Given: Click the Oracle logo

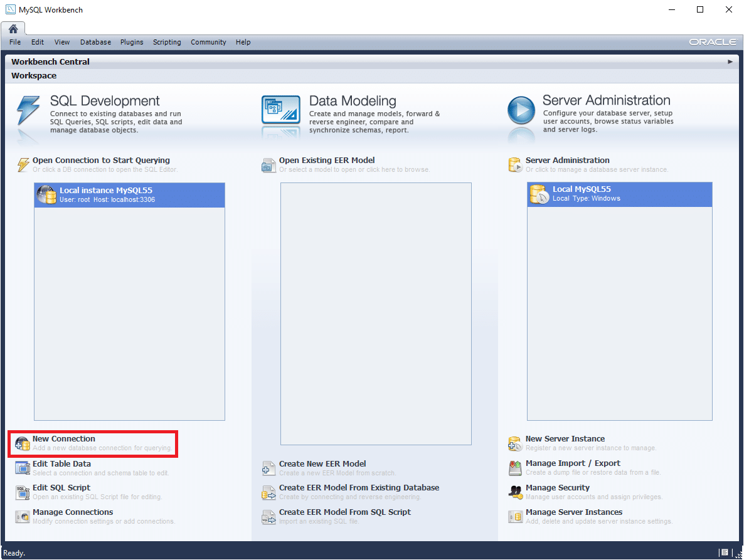Looking at the screenshot, I should click(713, 42).
